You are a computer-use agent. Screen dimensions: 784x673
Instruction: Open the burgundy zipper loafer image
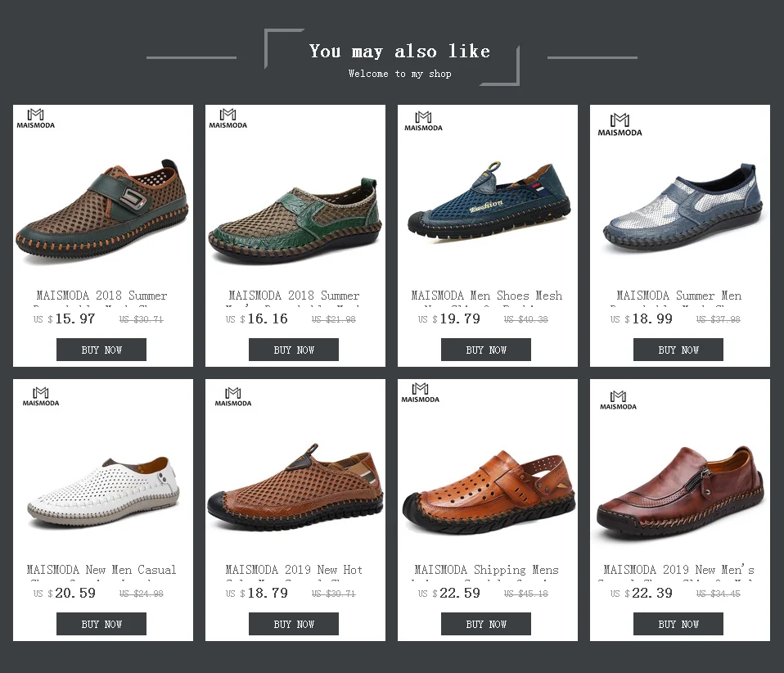point(680,491)
